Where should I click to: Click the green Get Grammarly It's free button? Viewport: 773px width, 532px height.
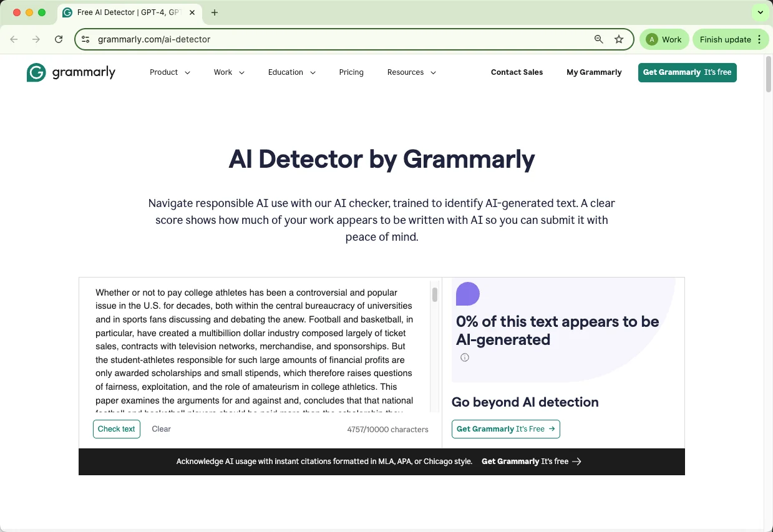coord(688,72)
